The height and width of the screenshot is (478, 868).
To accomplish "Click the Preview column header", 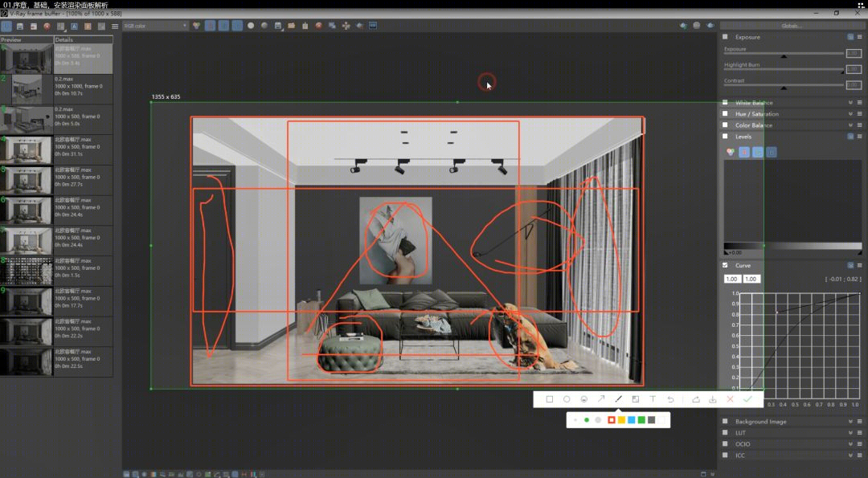I will tap(27, 39).
